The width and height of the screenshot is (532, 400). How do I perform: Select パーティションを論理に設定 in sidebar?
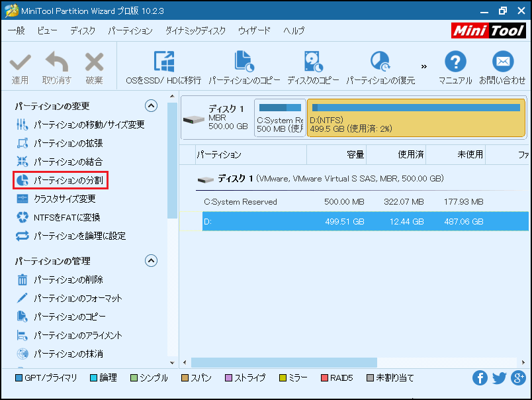pos(71,236)
